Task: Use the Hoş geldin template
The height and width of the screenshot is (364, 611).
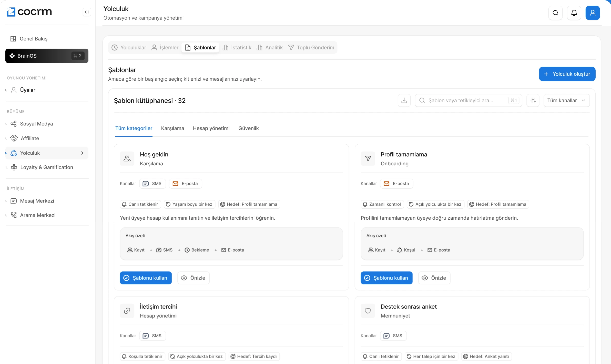Action: 146,278
